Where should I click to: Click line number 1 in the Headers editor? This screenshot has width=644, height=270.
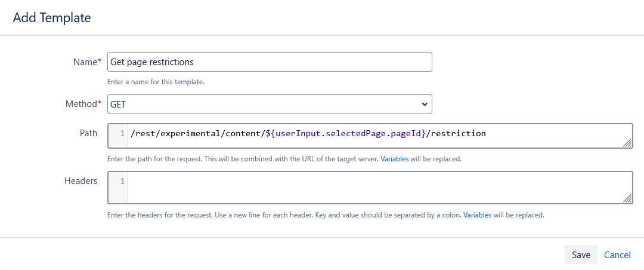coord(122,181)
